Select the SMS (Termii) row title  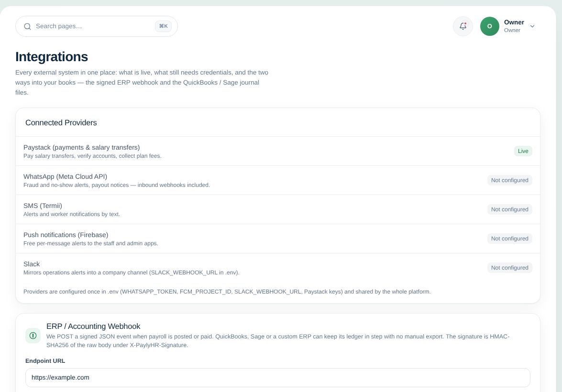coord(43,206)
